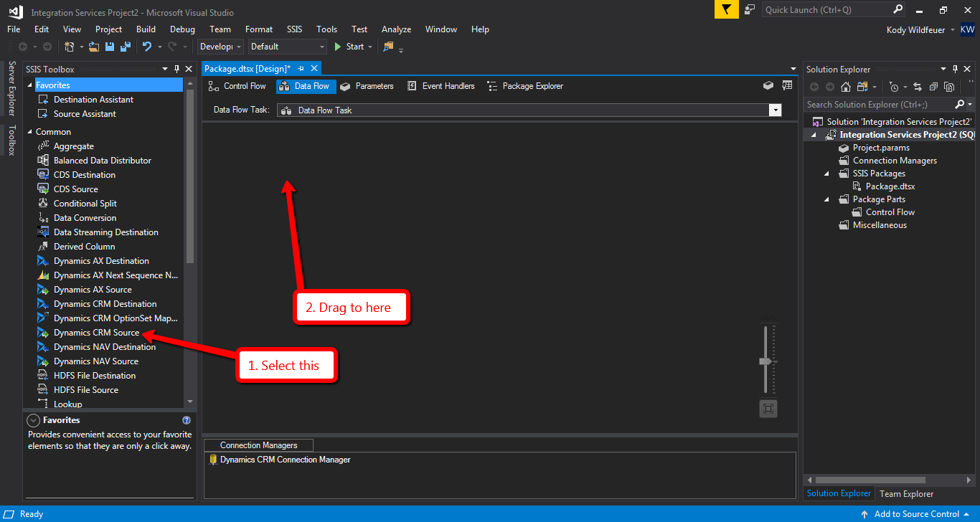This screenshot has height=522, width=980.
Task: Open the Server Explorer side tab
Action: tap(11, 89)
